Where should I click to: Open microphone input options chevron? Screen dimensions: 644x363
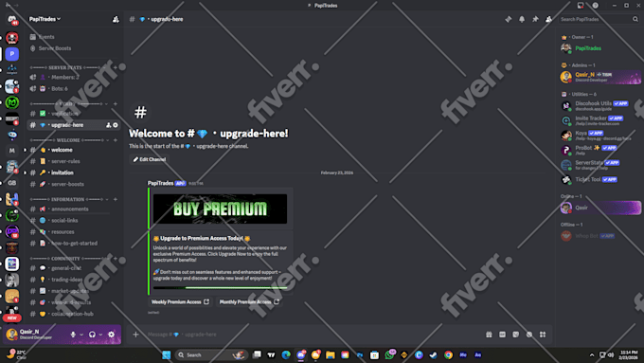point(81,335)
